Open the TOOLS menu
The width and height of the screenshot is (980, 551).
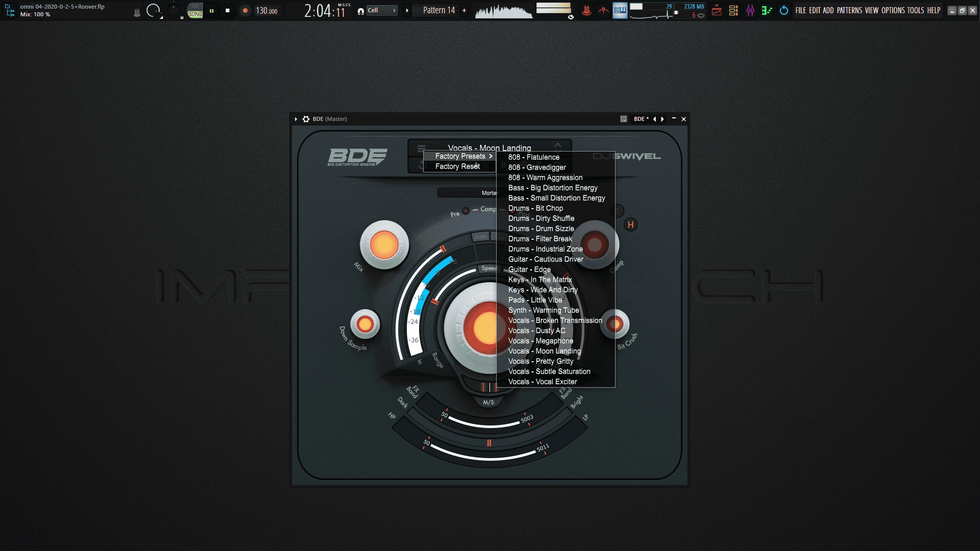pos(916,10)
